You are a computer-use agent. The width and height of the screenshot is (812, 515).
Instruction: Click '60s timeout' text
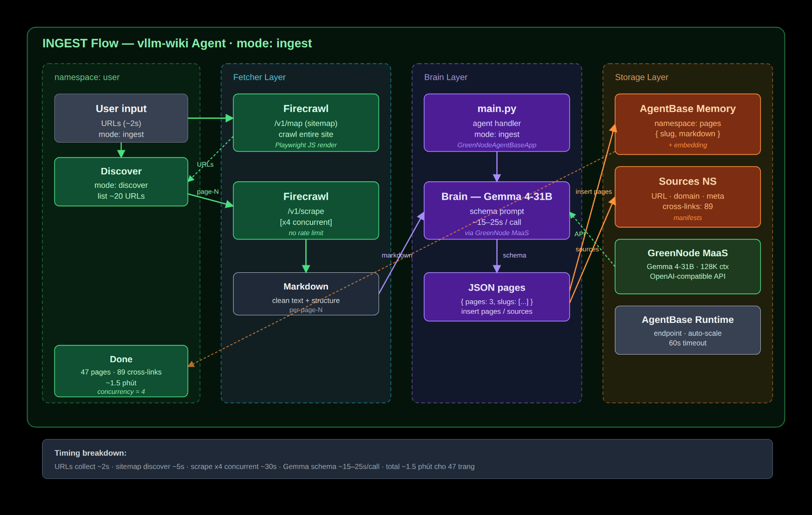[688, 343]
